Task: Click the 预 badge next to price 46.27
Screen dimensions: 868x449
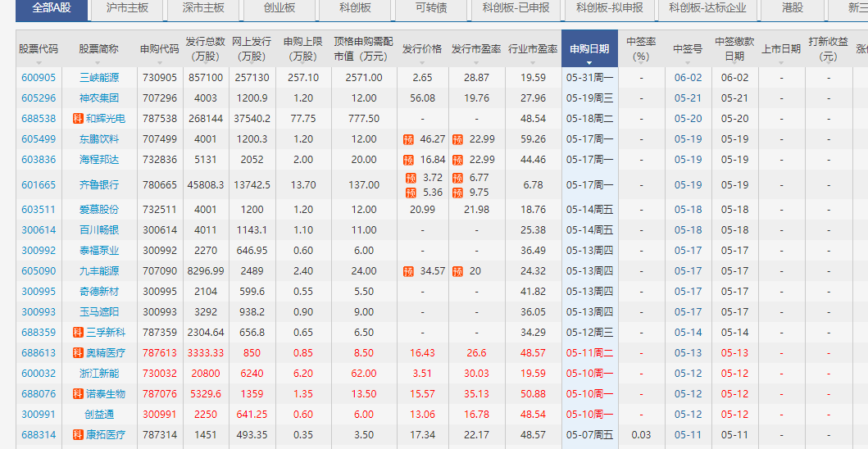Action: click(408, 139)
